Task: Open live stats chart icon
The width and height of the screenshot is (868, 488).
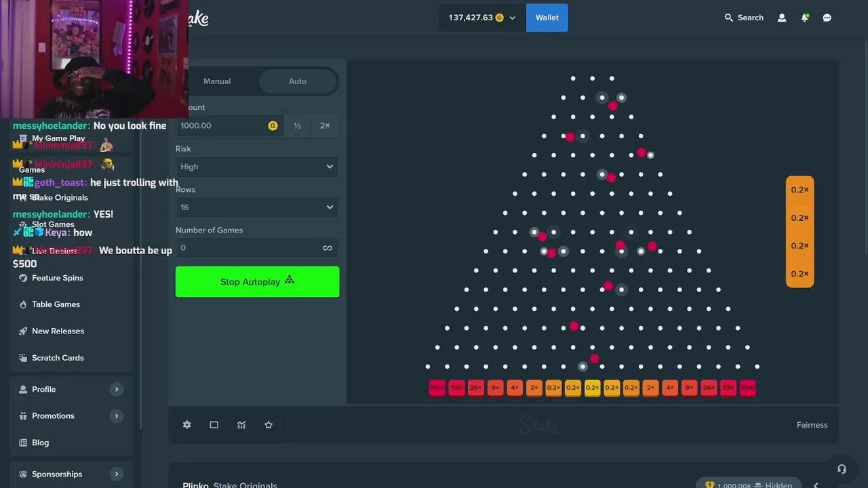Action: click(241, 425)
